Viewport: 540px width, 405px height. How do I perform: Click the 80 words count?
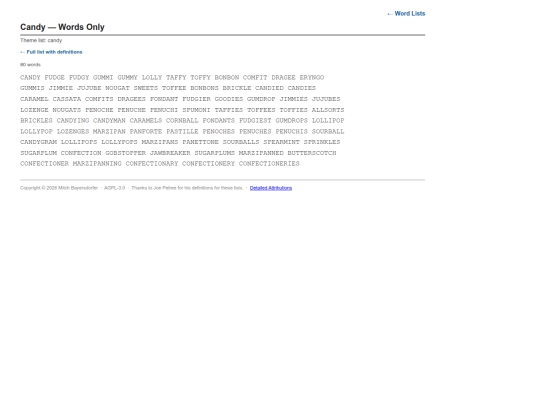point(30,65)
